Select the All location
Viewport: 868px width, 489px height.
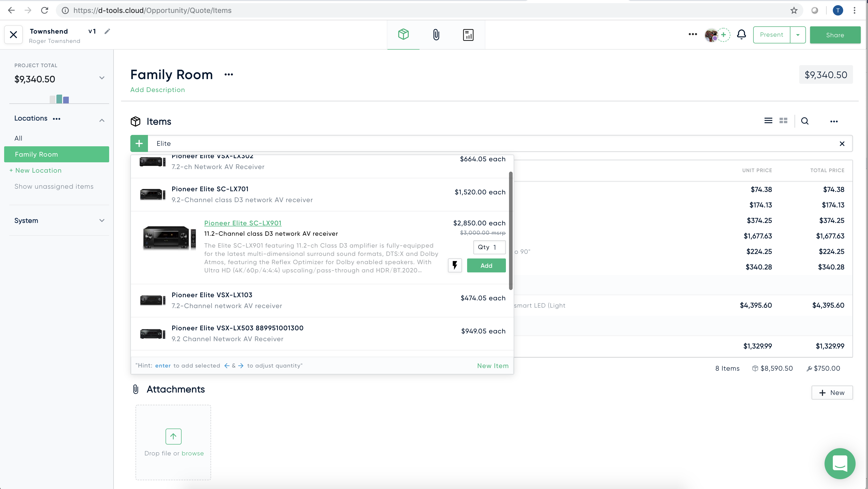pos(18,139)
